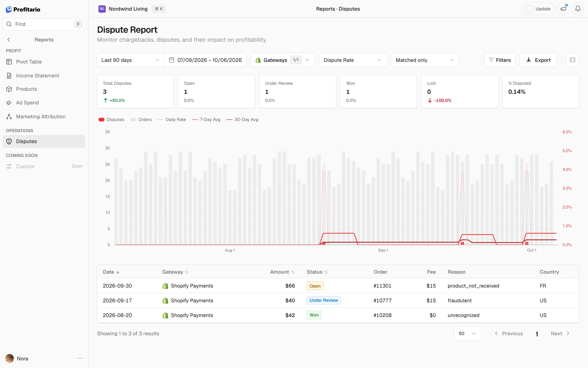
Task: Toggle 30-Day Avg line in legend
Action: (242, 119)
